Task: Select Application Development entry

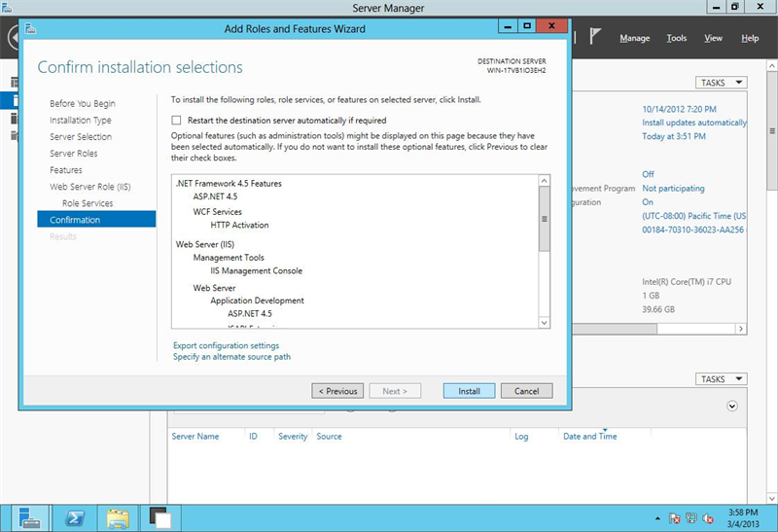Action: point(257,301)
